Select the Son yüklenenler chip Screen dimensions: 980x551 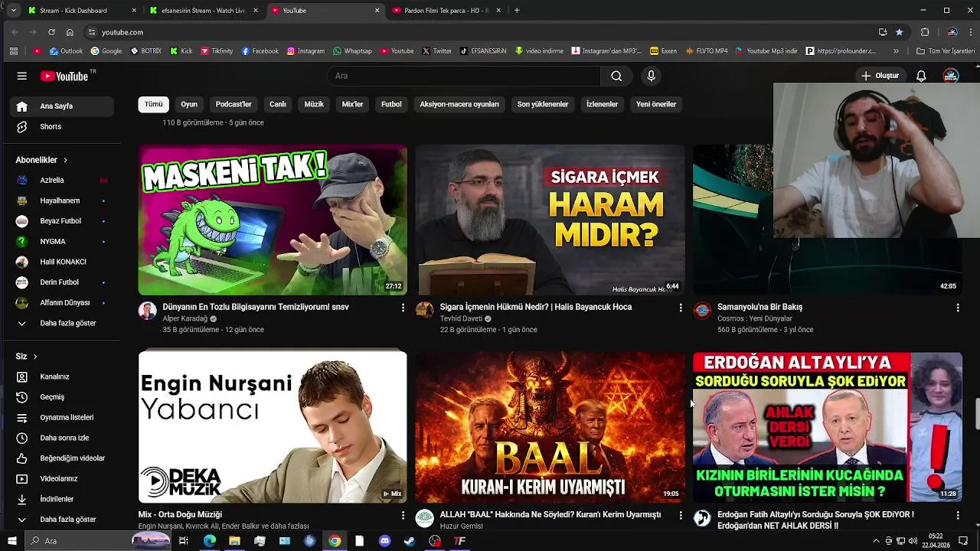tap(543, 104)
